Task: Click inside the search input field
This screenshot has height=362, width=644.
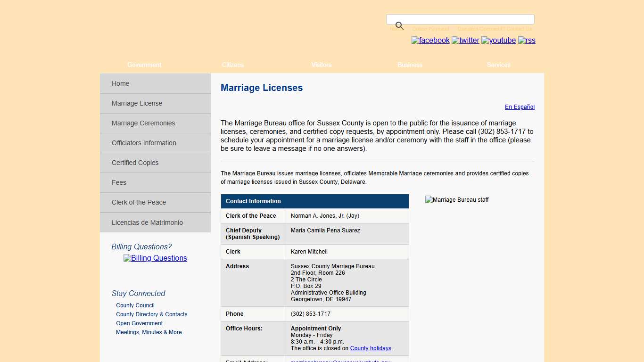Action: (460, 19)
